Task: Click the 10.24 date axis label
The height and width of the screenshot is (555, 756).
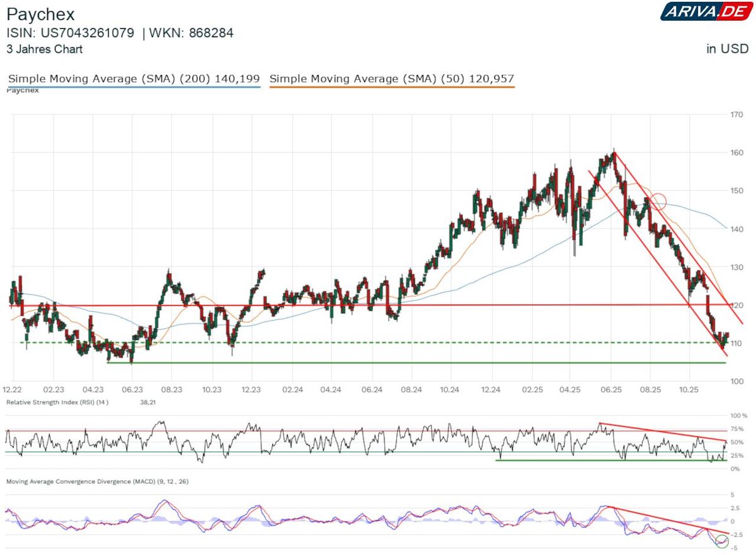Action: 450,391
